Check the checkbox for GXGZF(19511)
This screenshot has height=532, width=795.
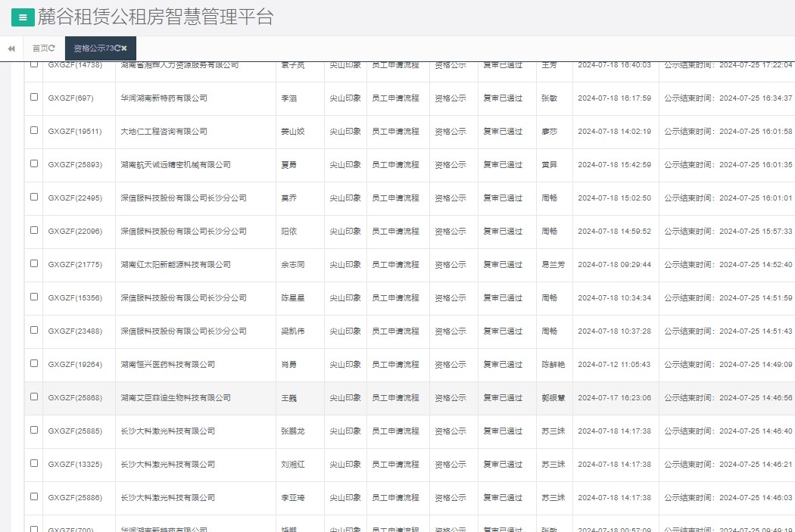click(x=33, y=131)
